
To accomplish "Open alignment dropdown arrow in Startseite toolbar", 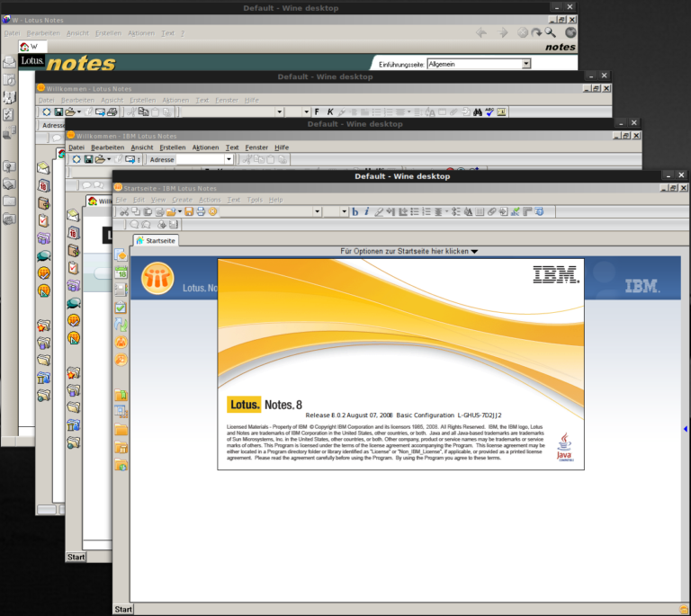I will [447, 212].
